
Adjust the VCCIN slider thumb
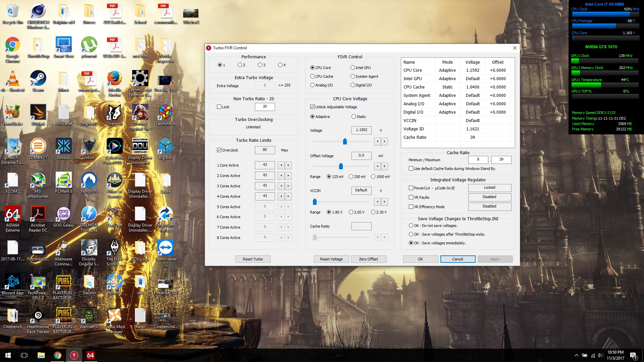tap(315, 202)
